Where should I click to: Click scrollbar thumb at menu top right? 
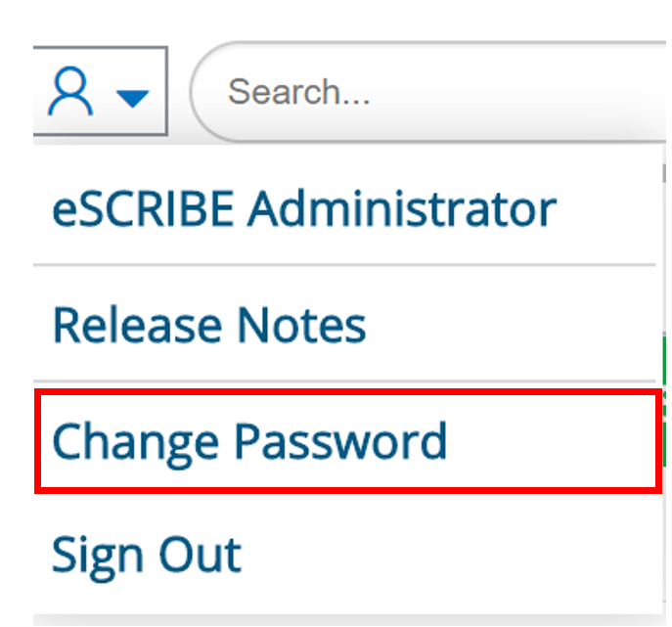pos(664,173)
